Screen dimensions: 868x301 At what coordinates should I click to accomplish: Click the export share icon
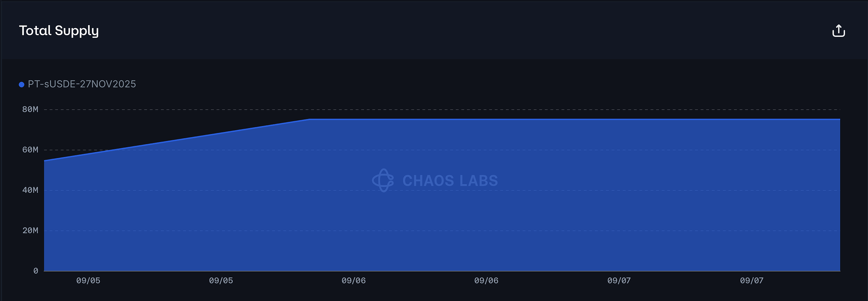[x=838, y=31]
